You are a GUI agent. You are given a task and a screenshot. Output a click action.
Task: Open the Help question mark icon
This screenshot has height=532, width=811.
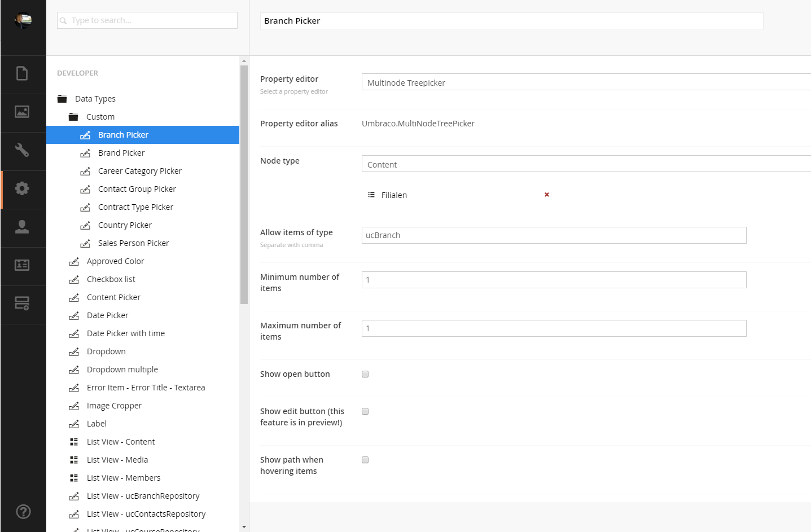pyautogui.click(x=23, y=512)
